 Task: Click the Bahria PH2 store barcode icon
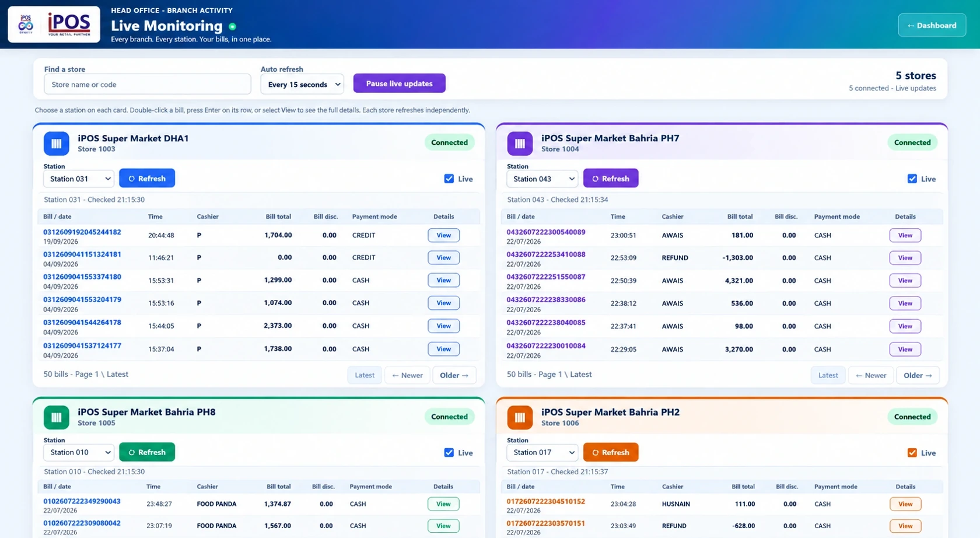(520, 417)
